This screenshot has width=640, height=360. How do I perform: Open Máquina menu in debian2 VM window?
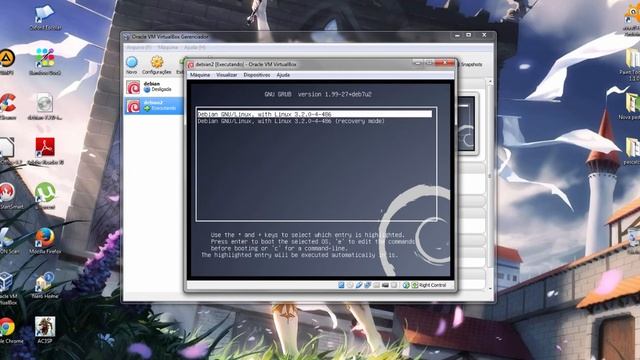[x=200, y=75]
